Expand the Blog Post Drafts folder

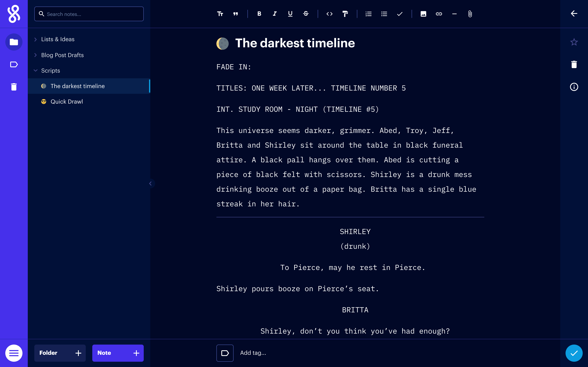(36, 55)
